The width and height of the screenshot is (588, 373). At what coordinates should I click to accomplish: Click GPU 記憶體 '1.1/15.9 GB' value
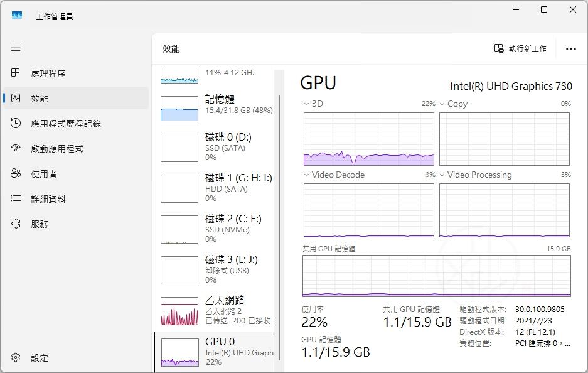336,352
